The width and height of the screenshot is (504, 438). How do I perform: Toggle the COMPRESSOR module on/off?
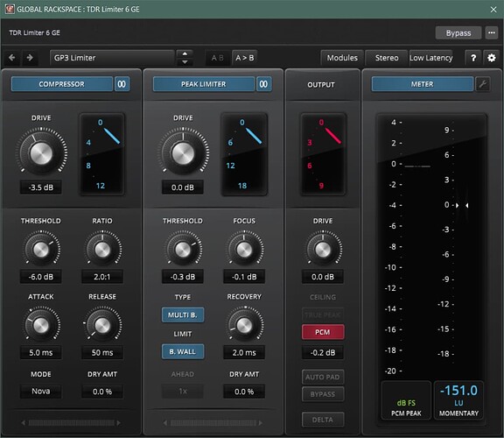tap(62, 84)
